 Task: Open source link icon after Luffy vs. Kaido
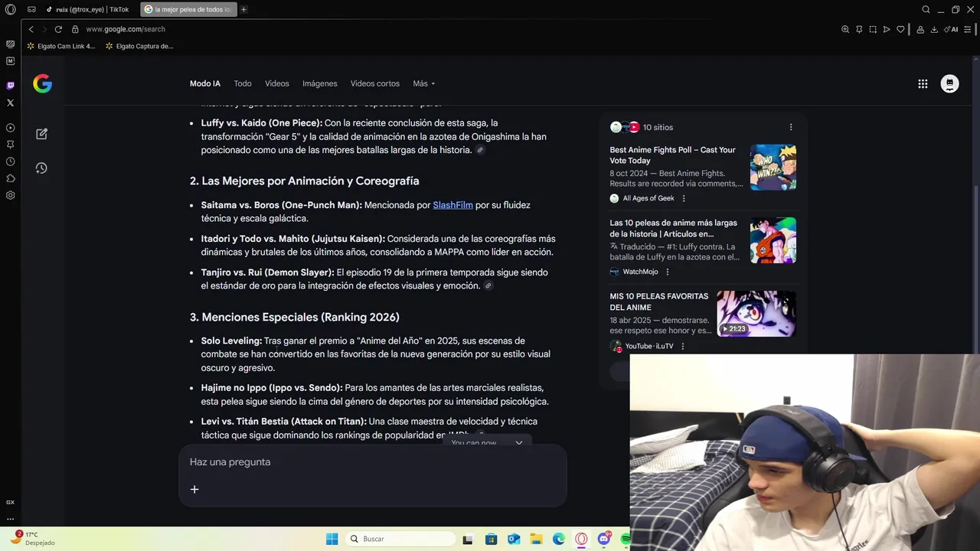click(x=480, y=150)
